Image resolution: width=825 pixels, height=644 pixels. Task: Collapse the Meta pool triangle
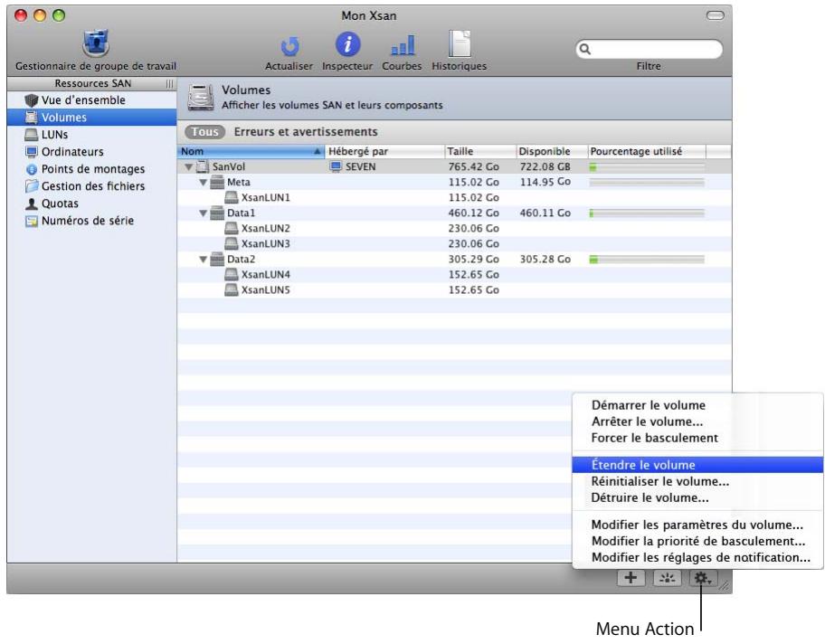204,182
